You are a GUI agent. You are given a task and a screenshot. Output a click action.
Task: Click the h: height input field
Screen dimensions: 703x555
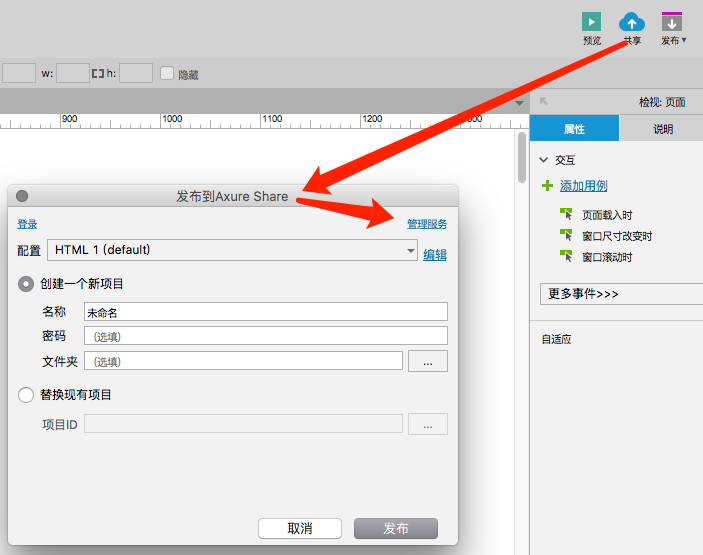136,73
